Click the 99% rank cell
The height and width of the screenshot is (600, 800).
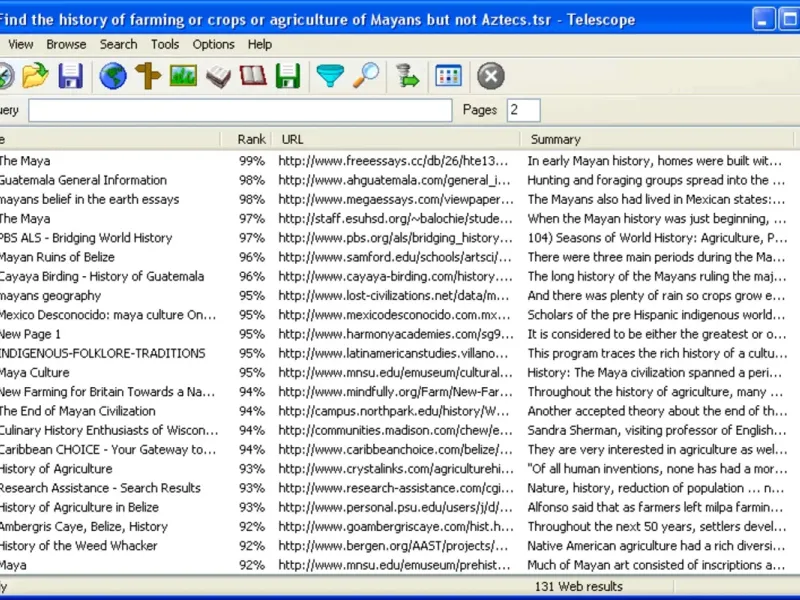(x=252, y=161)
